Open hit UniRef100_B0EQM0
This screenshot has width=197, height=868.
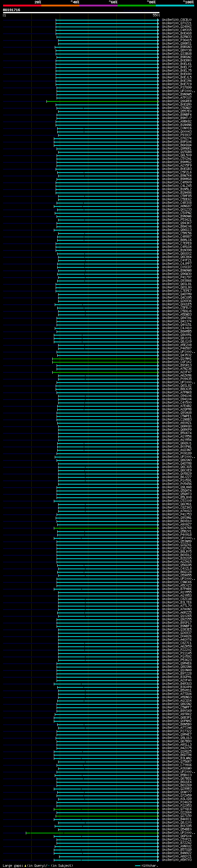[176, 104]
